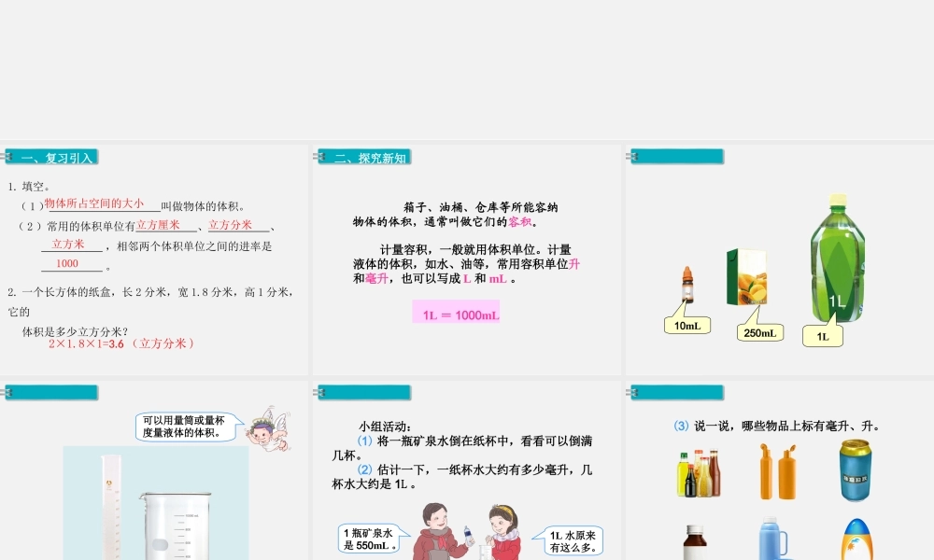Select the 1L 水原来有这么多 speech bubble
This screenshot has width=934, height=560.
[x=572, y=540]
